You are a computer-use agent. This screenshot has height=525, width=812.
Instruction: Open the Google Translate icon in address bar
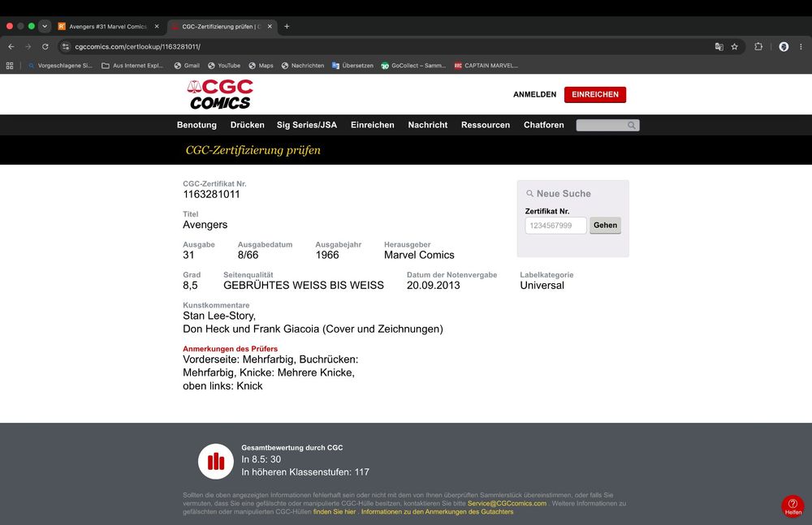(x=719, y=46)
